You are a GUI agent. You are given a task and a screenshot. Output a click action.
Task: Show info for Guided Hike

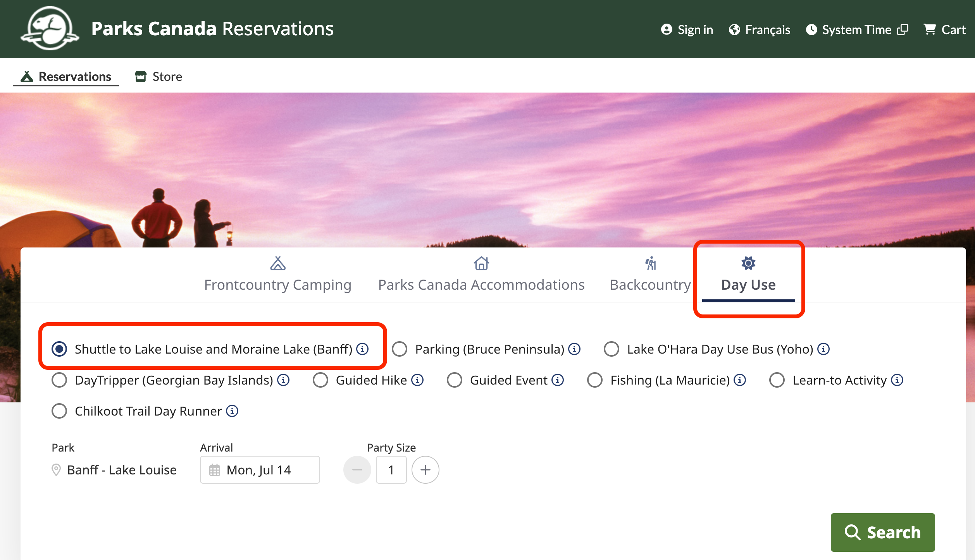coord(417,380)
